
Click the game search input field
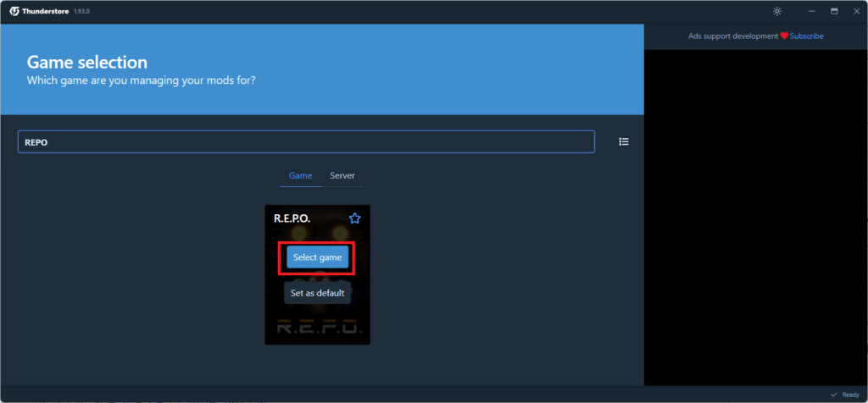306,141
